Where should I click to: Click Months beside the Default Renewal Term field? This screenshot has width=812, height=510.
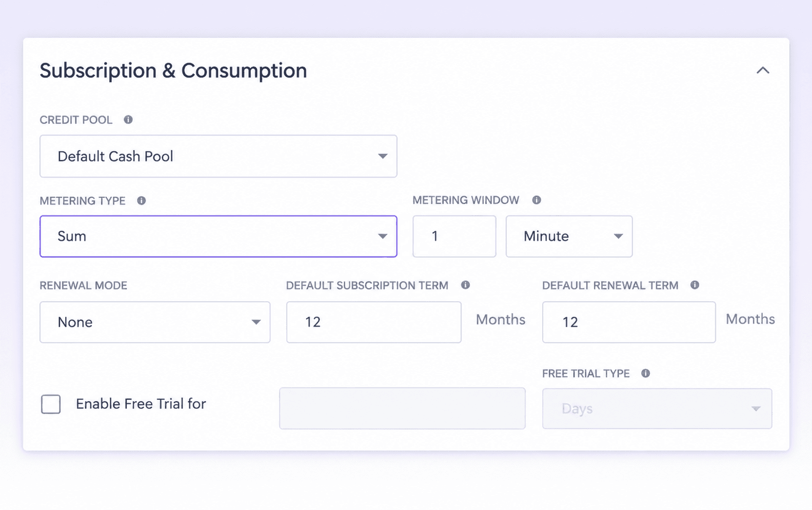click(x=750, y=319)
